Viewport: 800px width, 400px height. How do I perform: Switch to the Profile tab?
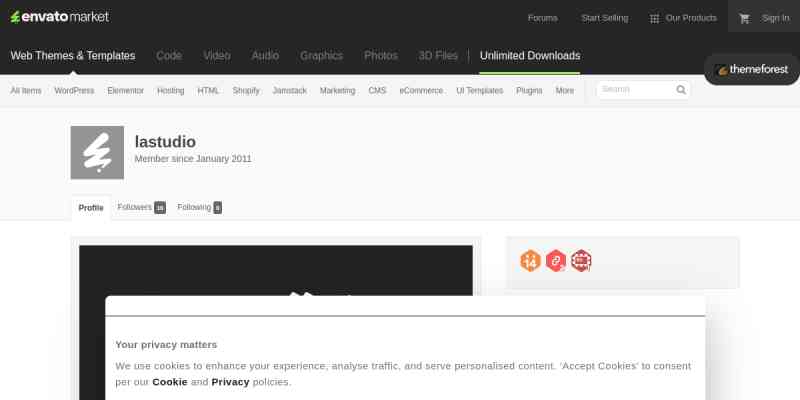[x=91, y=208]
